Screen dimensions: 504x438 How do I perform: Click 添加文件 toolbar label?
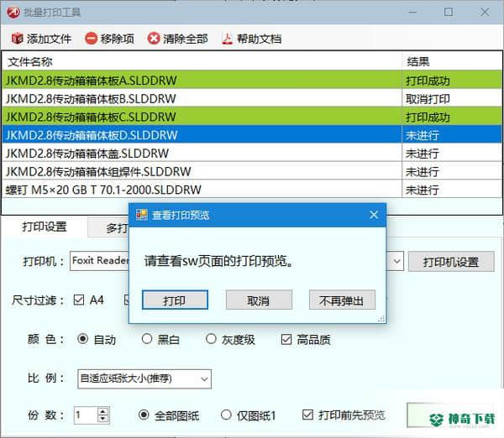click(x=49, y=39)
